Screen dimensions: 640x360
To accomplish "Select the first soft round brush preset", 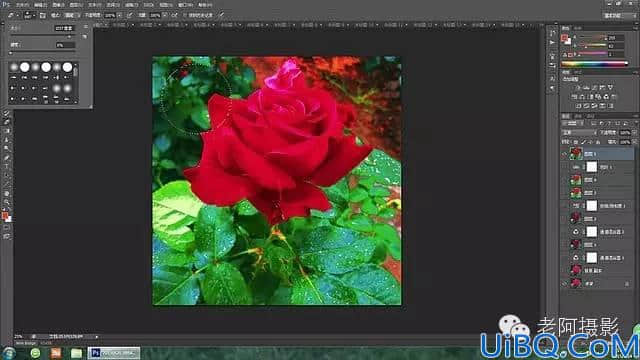I will [x=14, y=67].
